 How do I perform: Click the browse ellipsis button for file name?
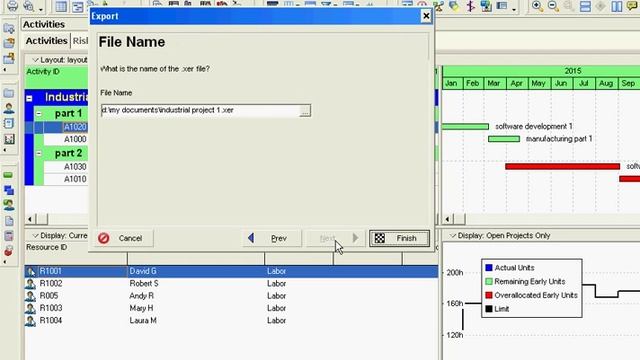[304, 111]
